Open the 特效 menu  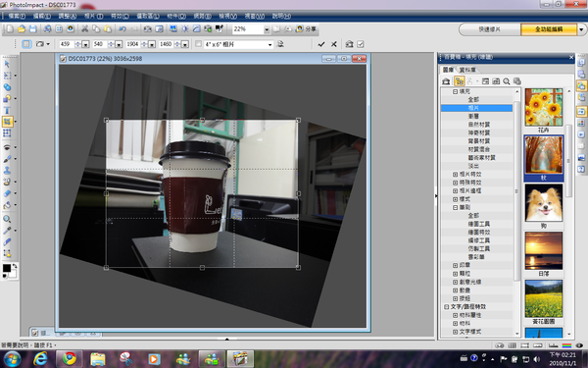(120, 16)
